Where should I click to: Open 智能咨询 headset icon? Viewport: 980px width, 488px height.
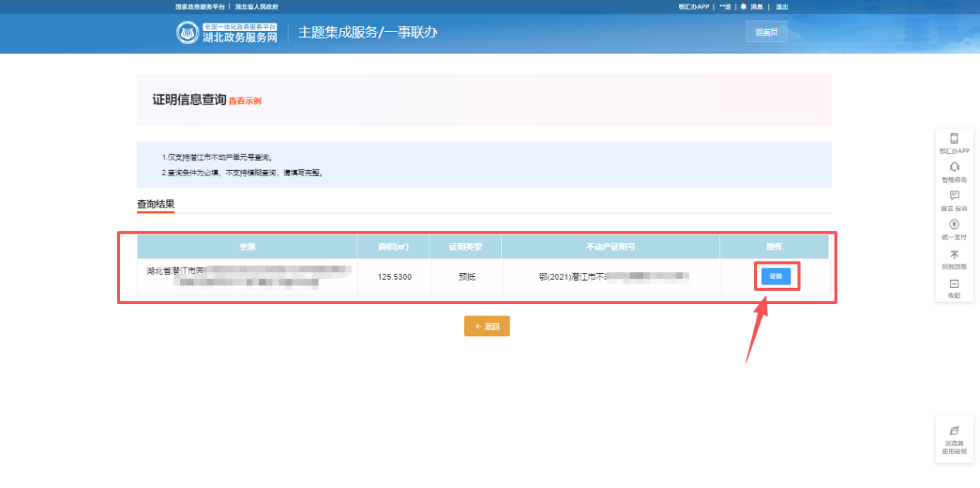pos(954,168)
